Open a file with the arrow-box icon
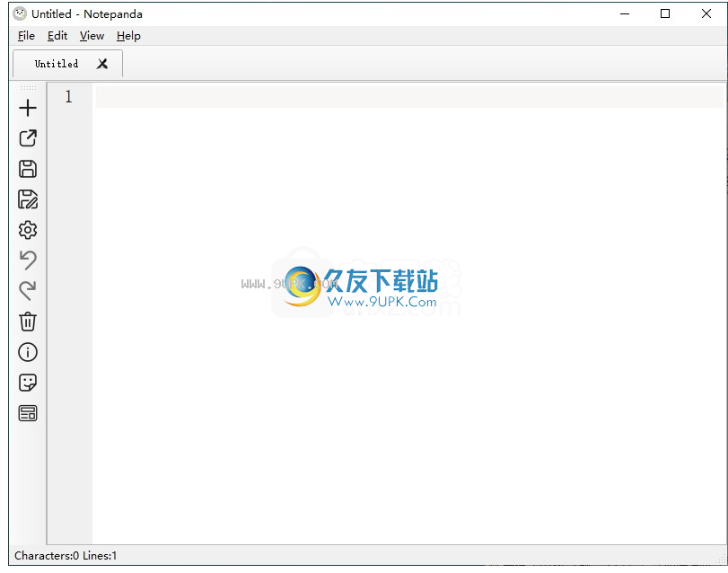 coord(28,138)
